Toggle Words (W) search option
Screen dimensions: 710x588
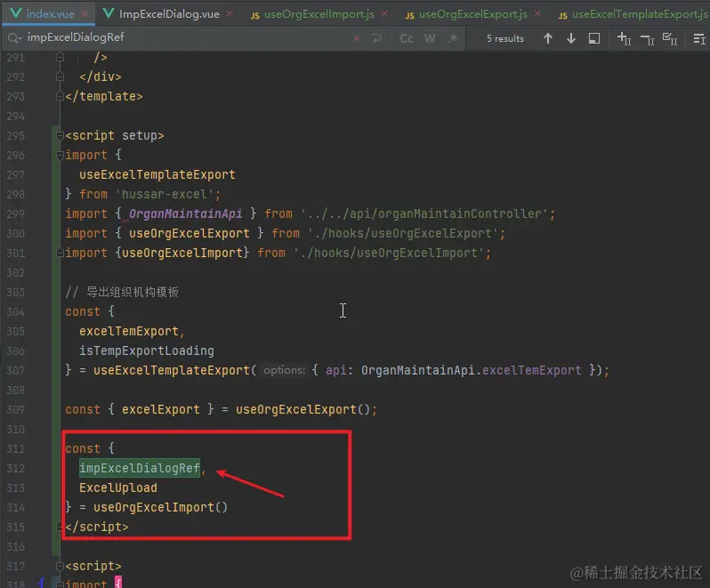click(430, 38)
